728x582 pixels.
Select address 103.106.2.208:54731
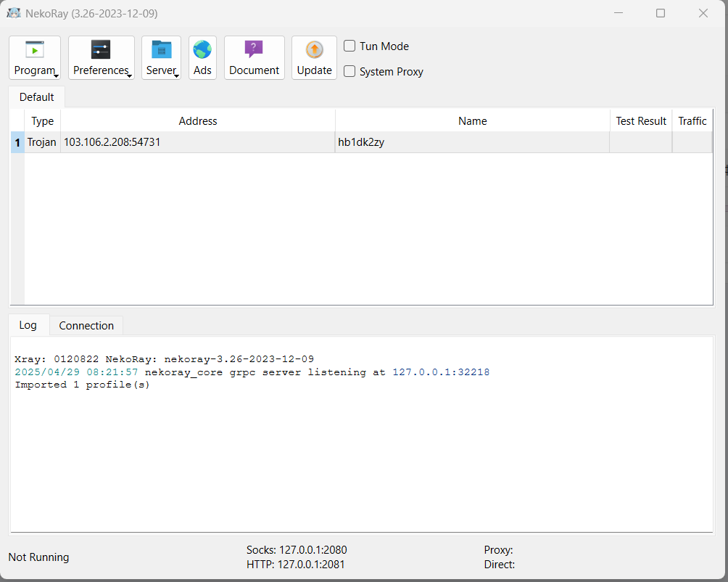coord(198,142)
